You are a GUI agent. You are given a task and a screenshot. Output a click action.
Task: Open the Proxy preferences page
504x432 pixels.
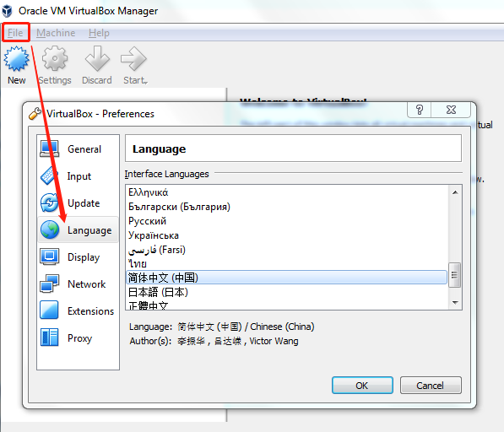pos(79,337)
